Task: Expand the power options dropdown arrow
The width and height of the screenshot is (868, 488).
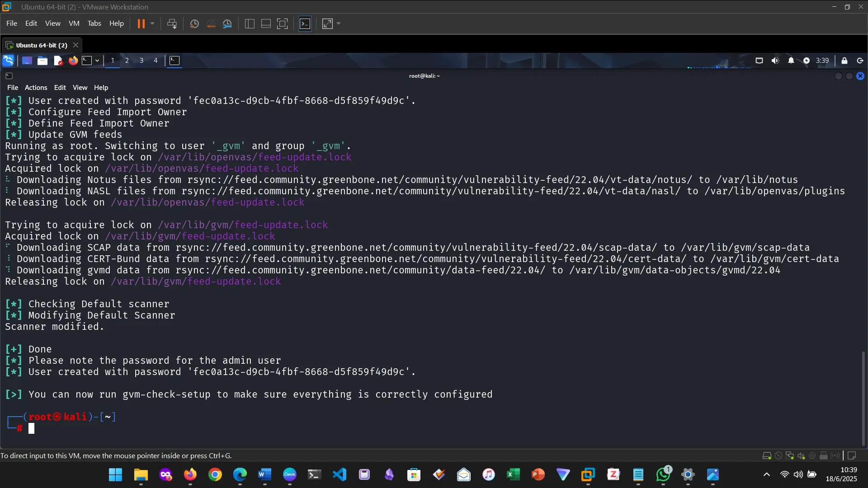Action: click(x=152, y=23)
